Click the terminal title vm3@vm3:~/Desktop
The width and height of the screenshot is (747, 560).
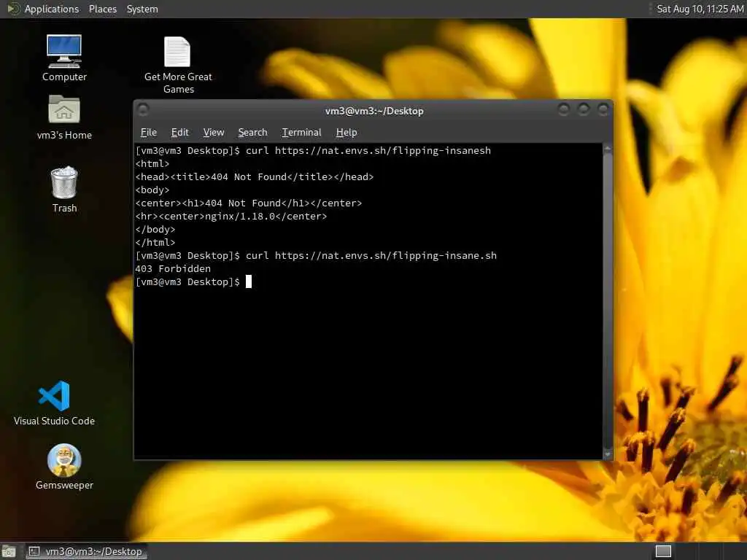coord(374,111)
